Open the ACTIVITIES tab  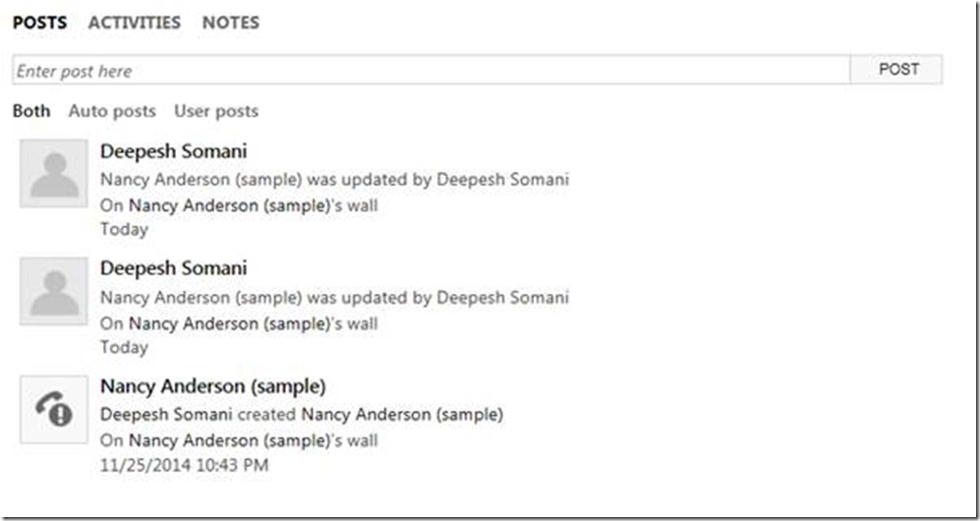click(135, 23)
